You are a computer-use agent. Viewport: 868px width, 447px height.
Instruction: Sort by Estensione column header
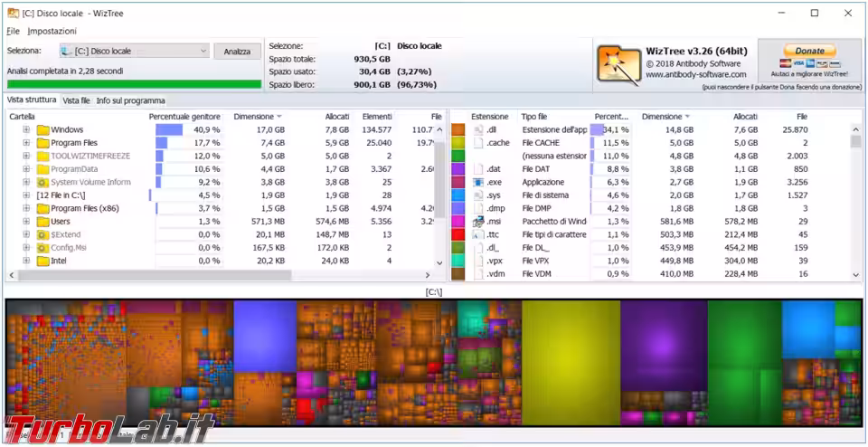(489, 117)
